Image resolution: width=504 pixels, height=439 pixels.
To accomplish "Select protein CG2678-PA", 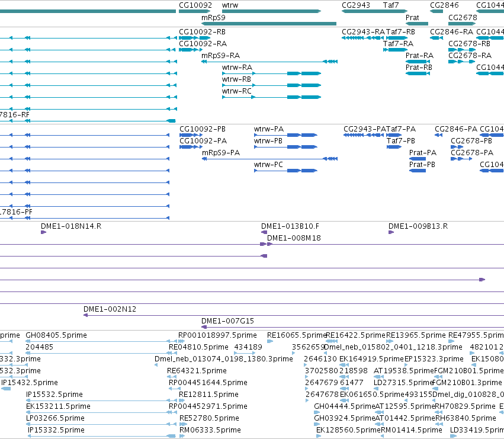I will pyautogui.click(x=472, y=153).
